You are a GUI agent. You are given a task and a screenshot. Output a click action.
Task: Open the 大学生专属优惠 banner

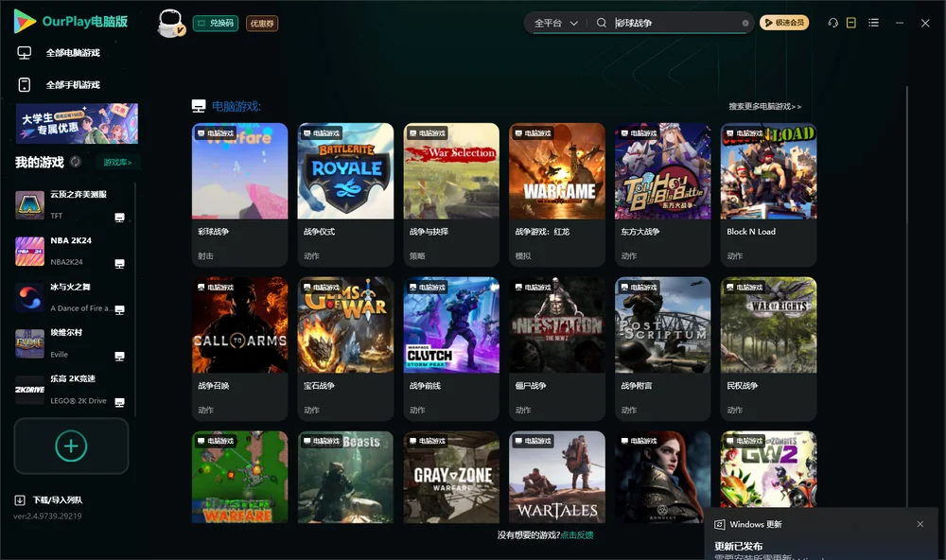coord(77,124)
